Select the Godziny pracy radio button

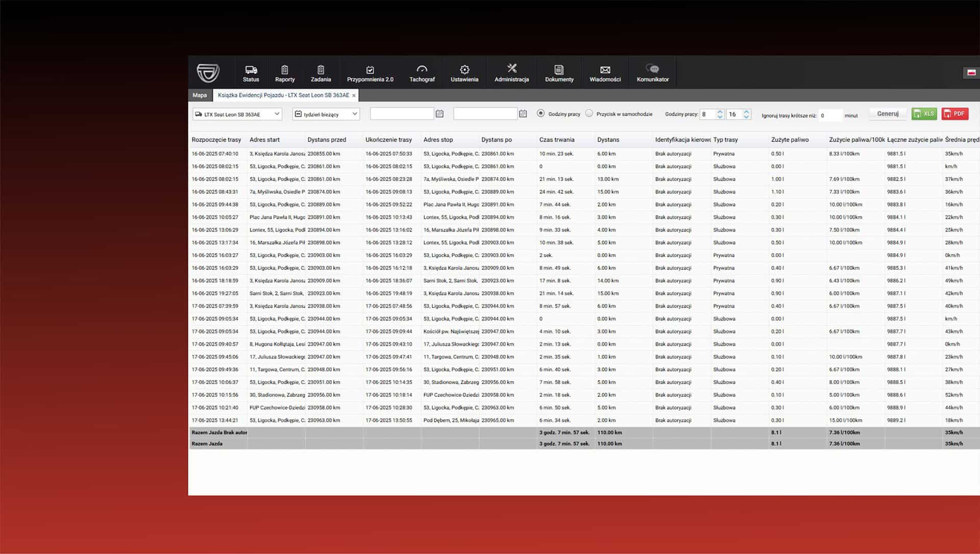point(541,114)
